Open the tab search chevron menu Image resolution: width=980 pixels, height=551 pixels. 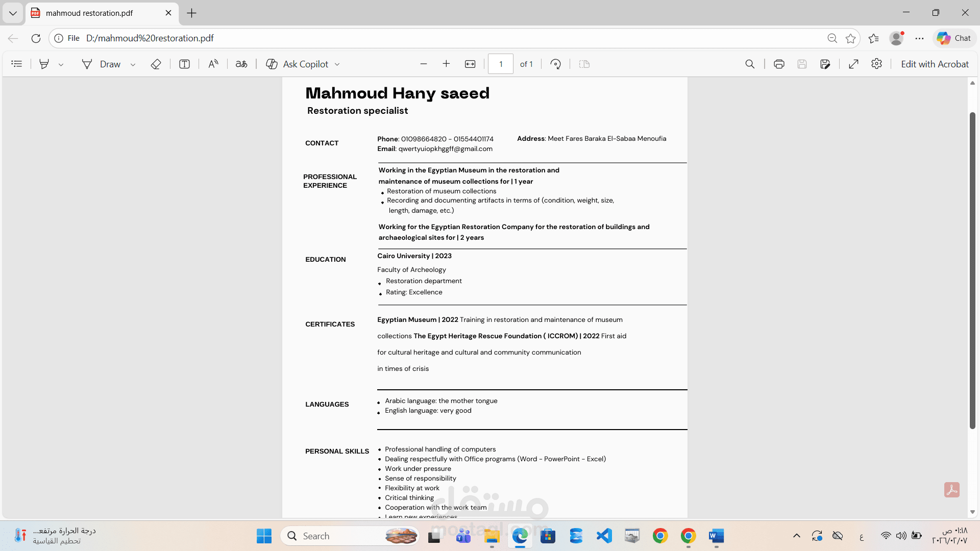point(13,13)
